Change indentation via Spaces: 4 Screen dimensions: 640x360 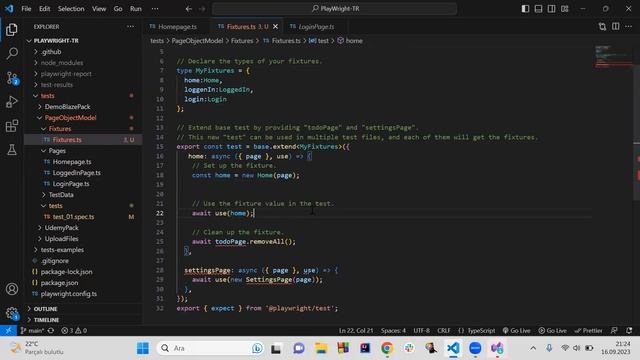coord(393,331)
